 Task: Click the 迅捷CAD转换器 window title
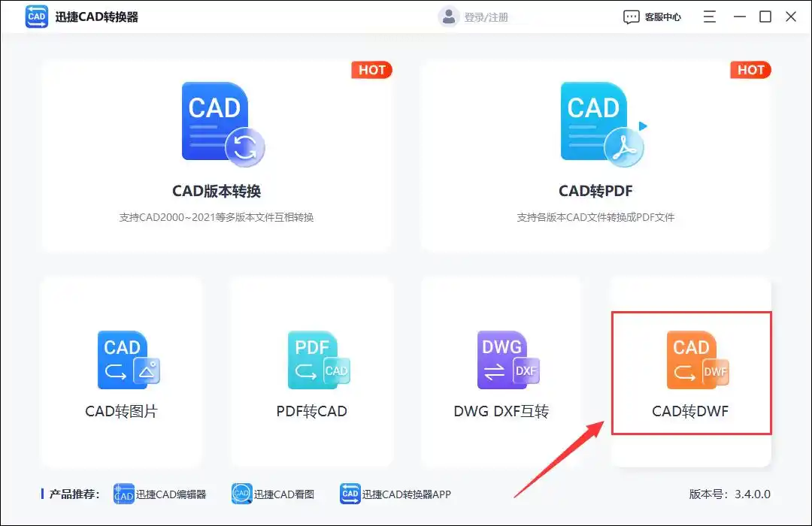[x=97, y=17]
